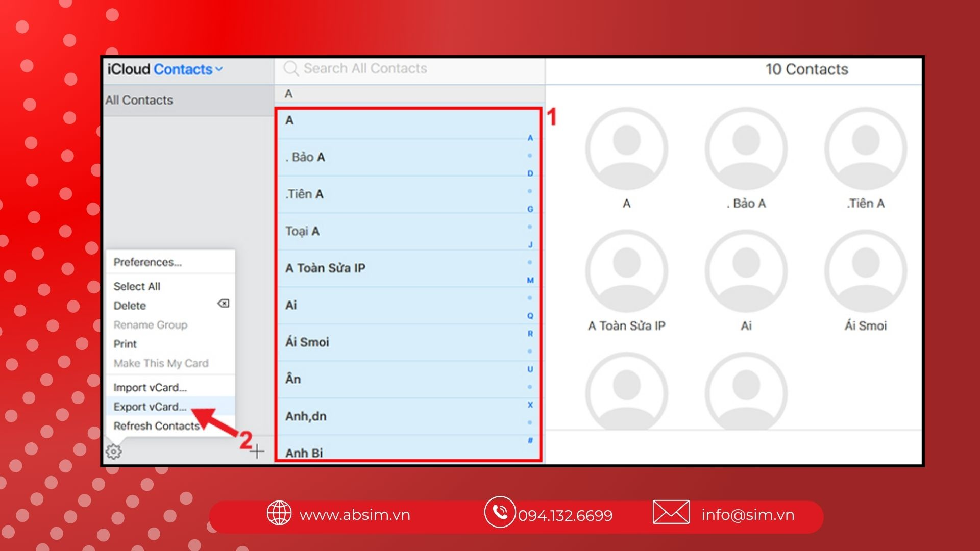The height and width of the screenshot is (551, 980).
Task: Select the All Contacts group
Action: [188, 100]
